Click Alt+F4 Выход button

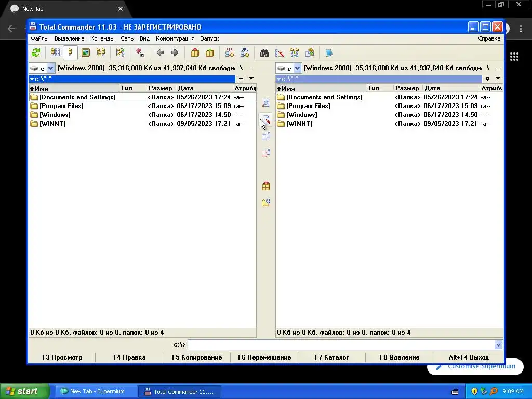pyautogui.click(x=469, y=357)
